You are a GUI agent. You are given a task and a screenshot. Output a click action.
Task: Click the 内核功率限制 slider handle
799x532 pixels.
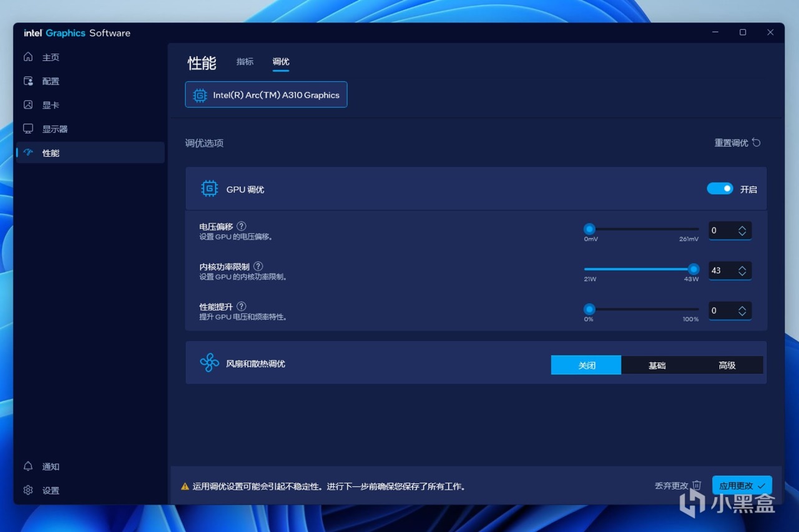point(694,269)
